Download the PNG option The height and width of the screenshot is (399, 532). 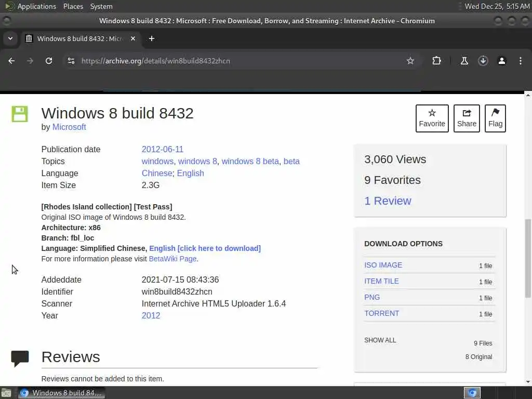(x=372, y=297)
